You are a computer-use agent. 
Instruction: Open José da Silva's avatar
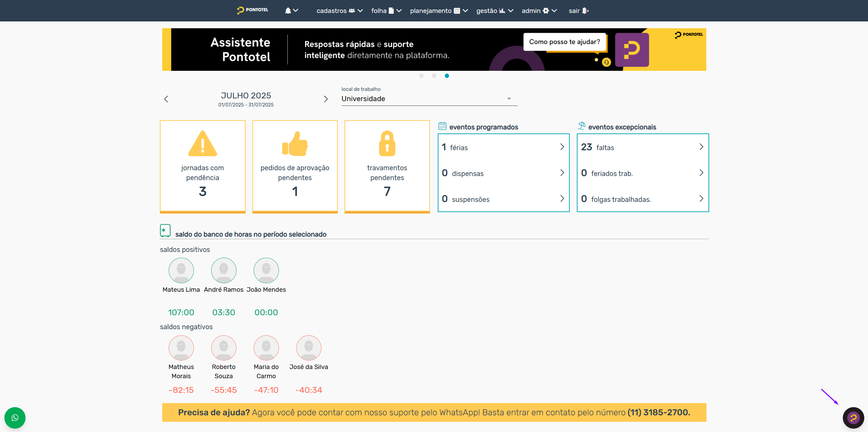coord(309,348)
